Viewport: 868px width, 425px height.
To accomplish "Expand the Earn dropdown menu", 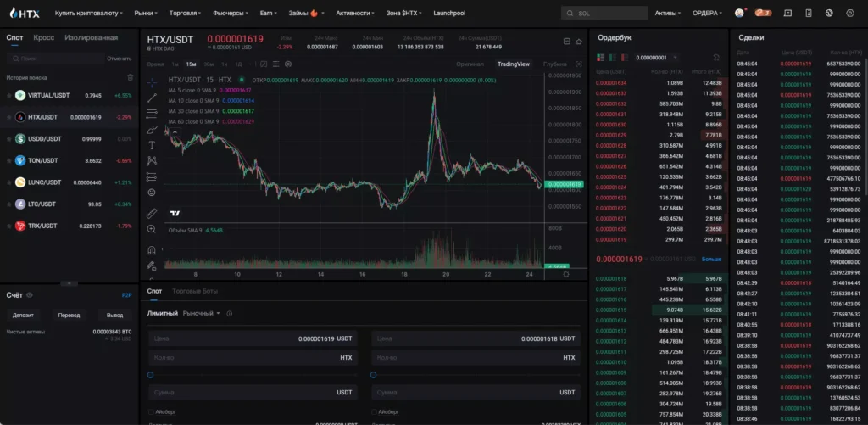I will pos(269,13).
